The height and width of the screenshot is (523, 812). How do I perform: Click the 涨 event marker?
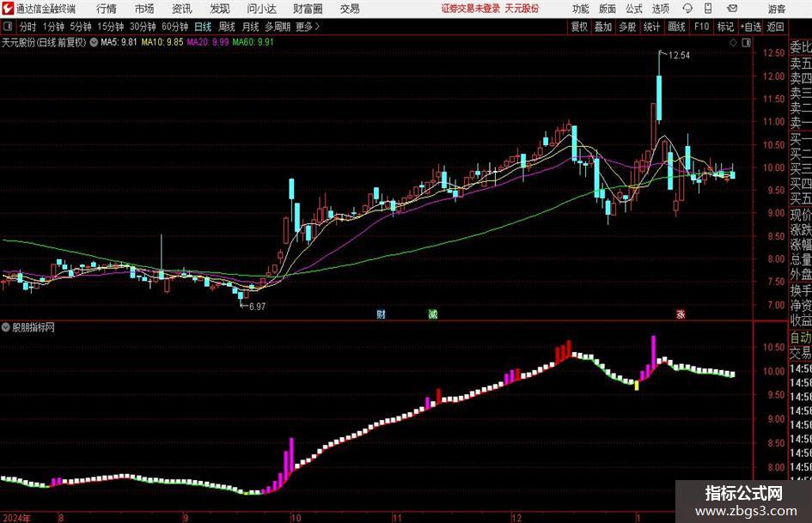[x=681, y=314]
